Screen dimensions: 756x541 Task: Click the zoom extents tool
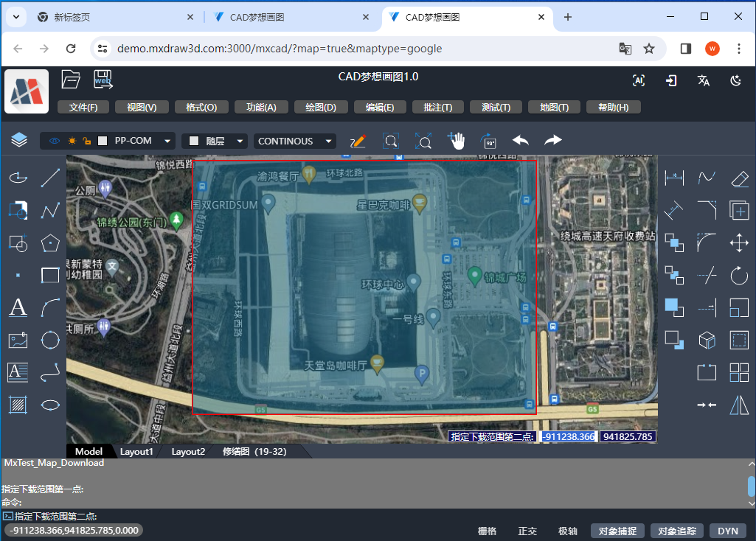tap(423, 142)
